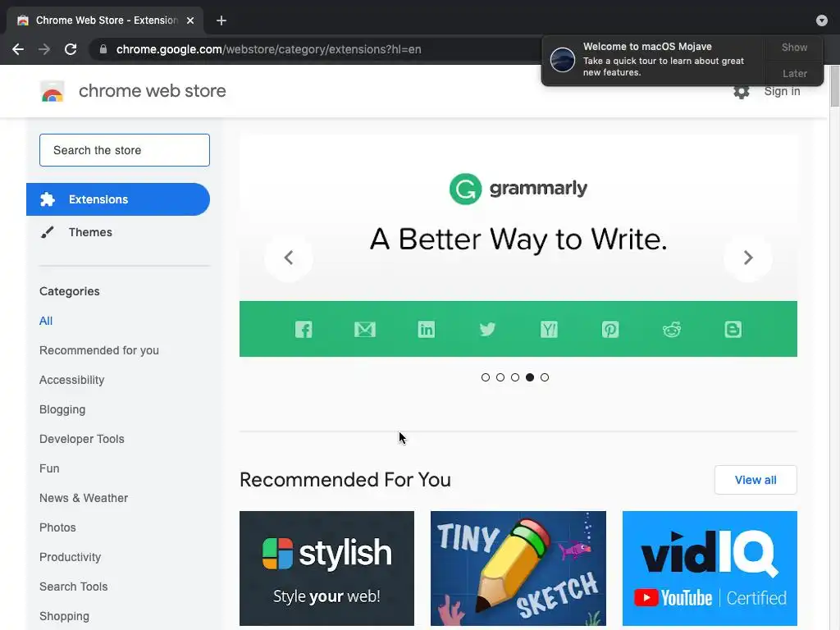
Task: Open the vidIQ YouTube Certified thumbnail
Action: click(710, 568)
